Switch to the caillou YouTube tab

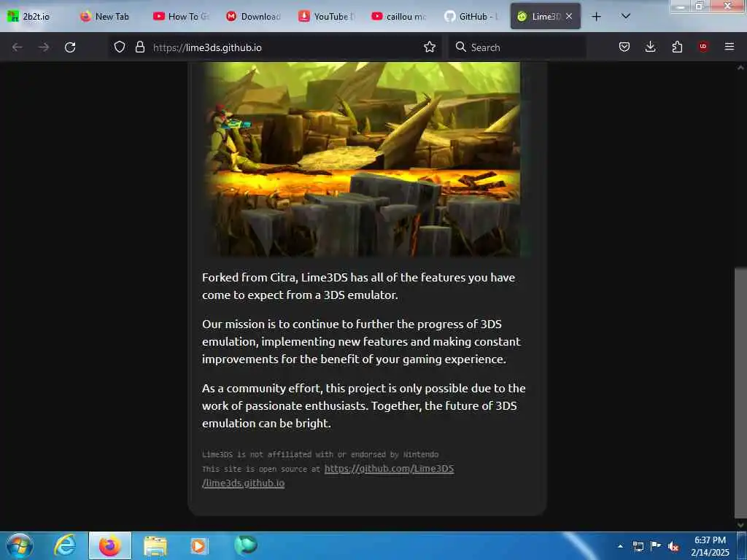tap(399, 17)
